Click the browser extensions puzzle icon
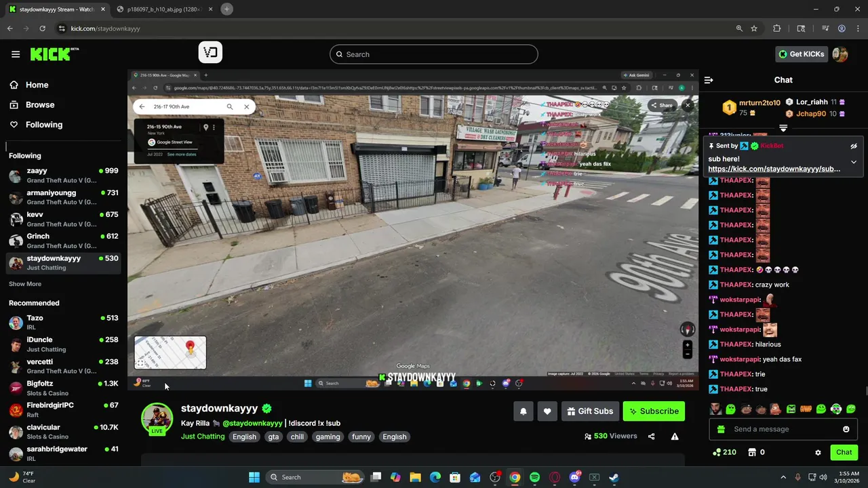Screen dimensions: 868x488 pos(777,28)
